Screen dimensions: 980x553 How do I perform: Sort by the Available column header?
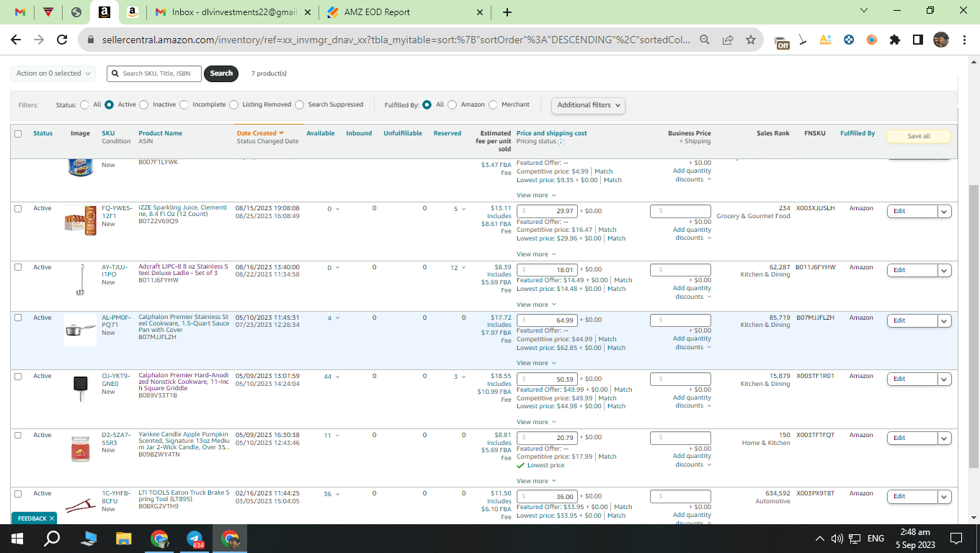click(x=321, y=133)
